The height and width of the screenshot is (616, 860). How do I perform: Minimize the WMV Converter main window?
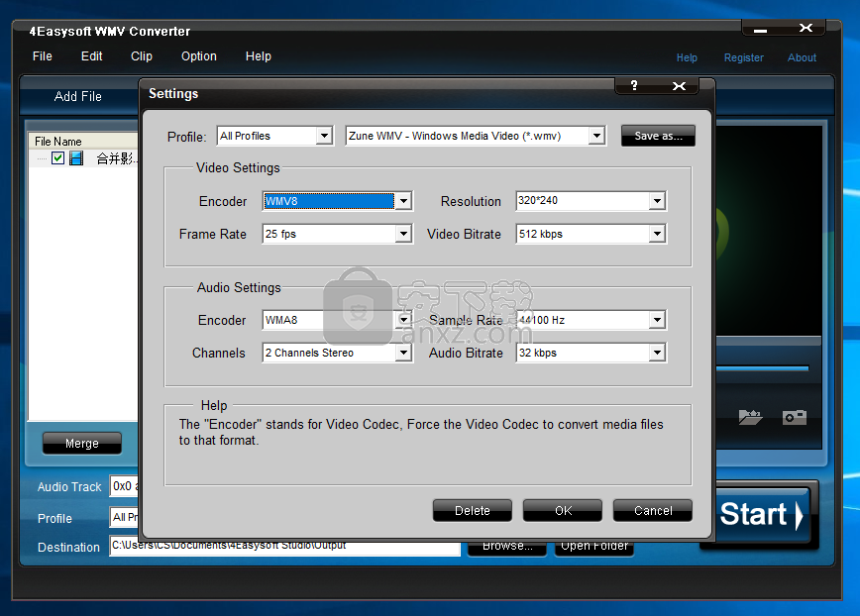point(760,29)
